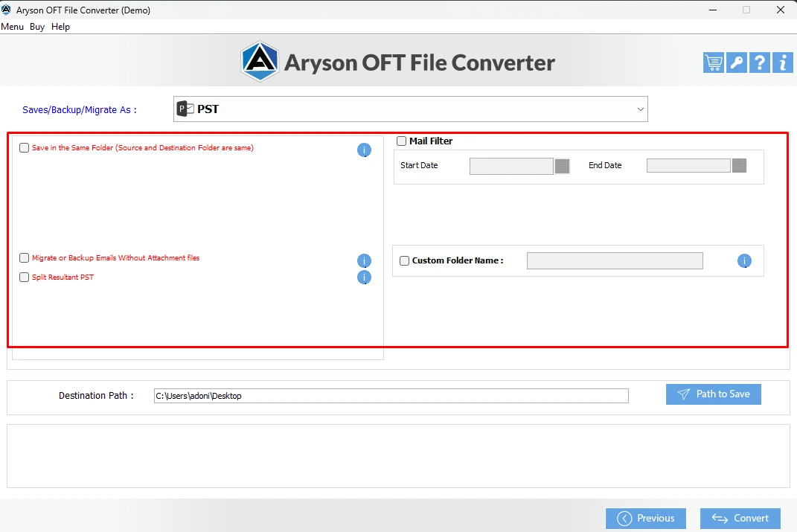
Task: Click the Aryson logo in the header
Action: coord(260,62)
